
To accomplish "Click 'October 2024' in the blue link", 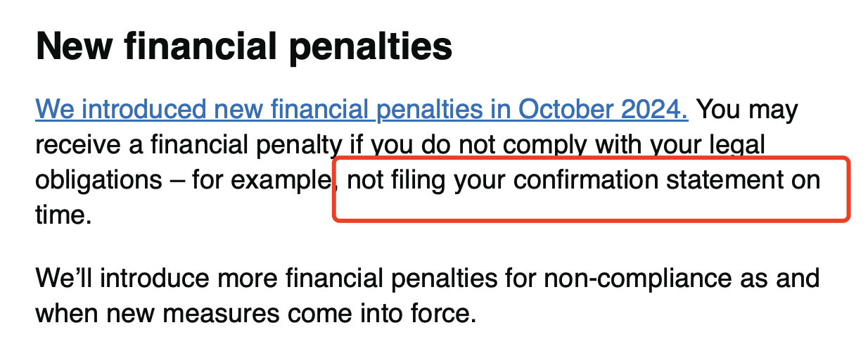I will (603, 110).
